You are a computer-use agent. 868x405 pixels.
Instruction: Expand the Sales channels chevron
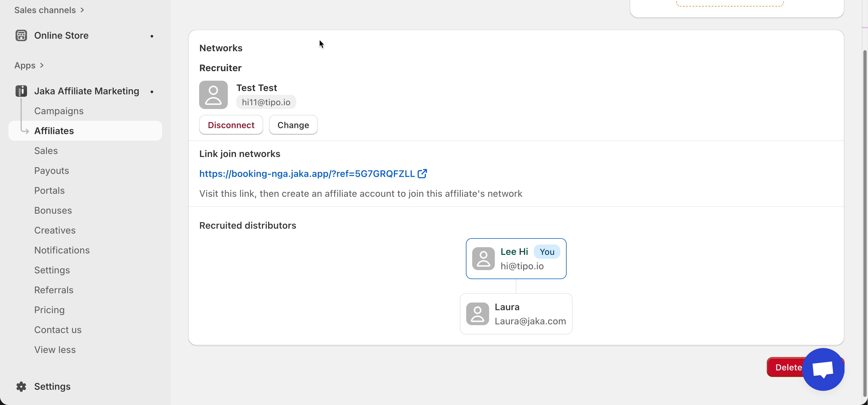tap(82, 10)
